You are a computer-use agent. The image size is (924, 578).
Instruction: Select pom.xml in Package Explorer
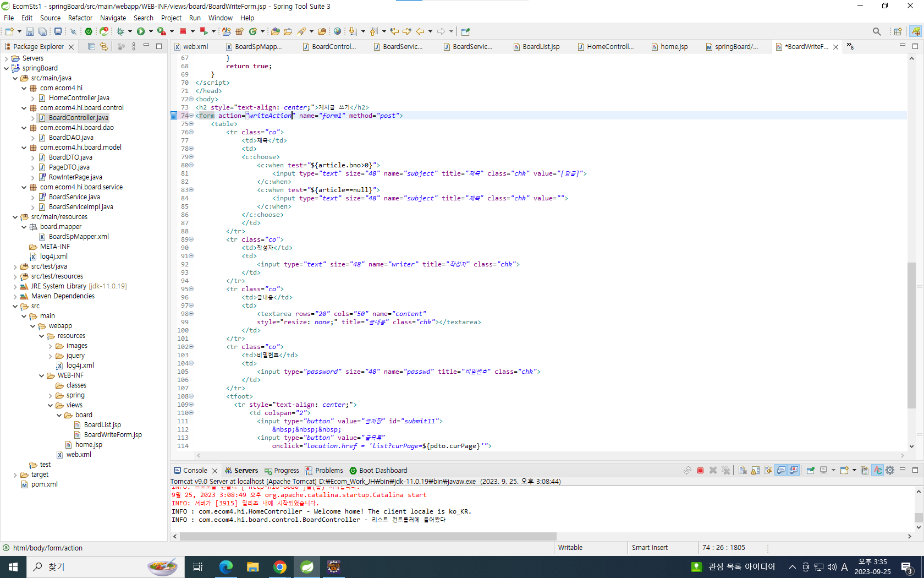click(45, 484)
